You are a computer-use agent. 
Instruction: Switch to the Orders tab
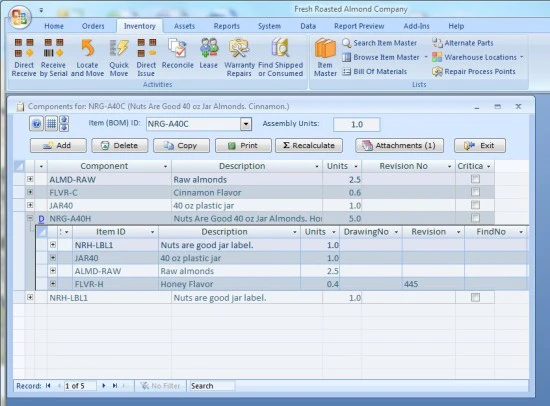[93, 26]
